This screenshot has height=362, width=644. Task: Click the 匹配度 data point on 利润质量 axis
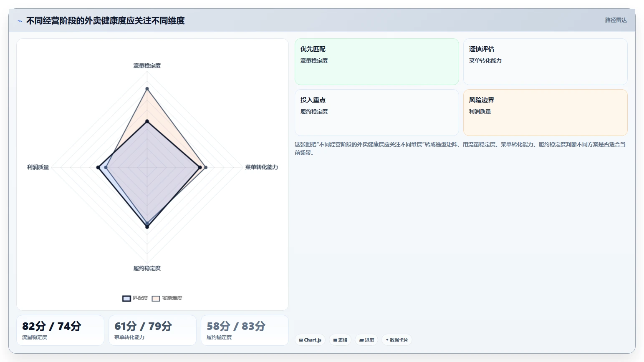click(98, 168)
